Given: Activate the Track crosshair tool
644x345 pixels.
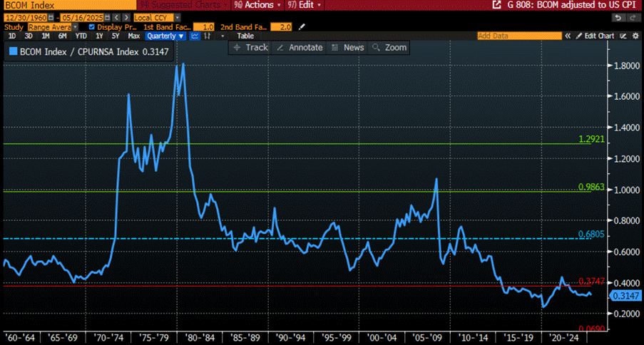Looking at the screenshot, I should pos(250,48).
